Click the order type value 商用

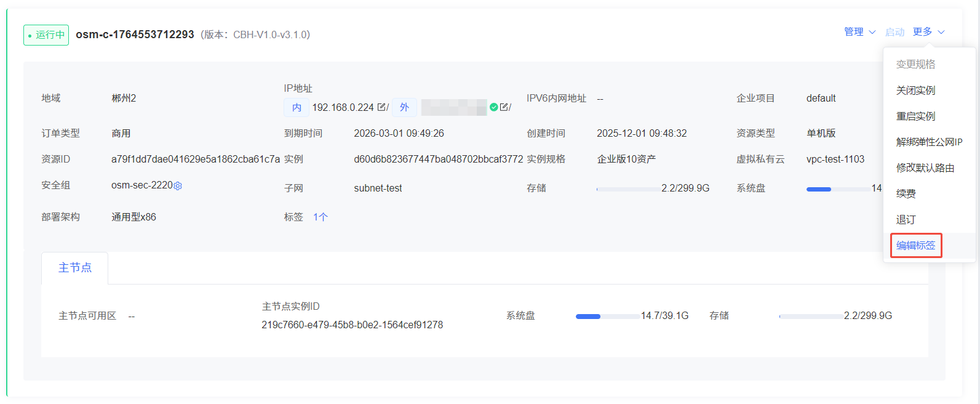(121, 133)
